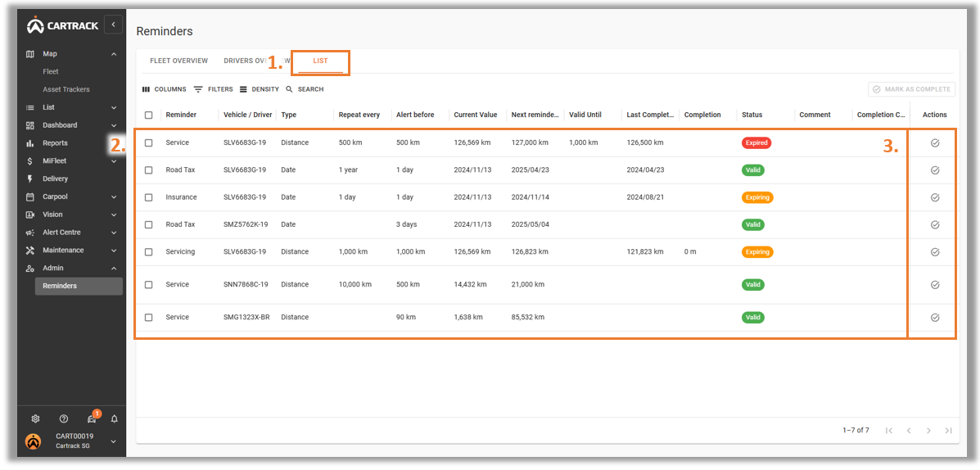Change the table Density
The image size is (980, 470).
point(260,89)
